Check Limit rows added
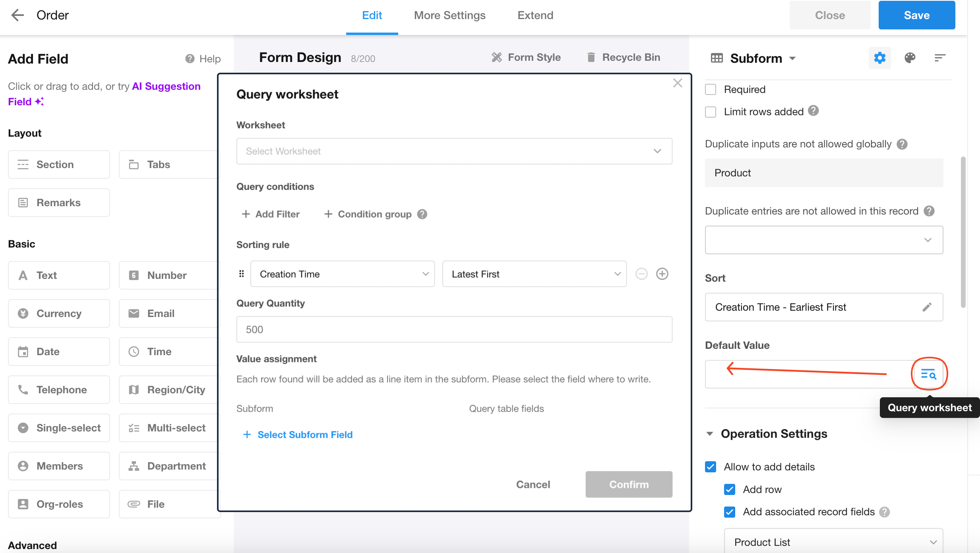The width and height of the screenshot is (980, 553). 711,112
